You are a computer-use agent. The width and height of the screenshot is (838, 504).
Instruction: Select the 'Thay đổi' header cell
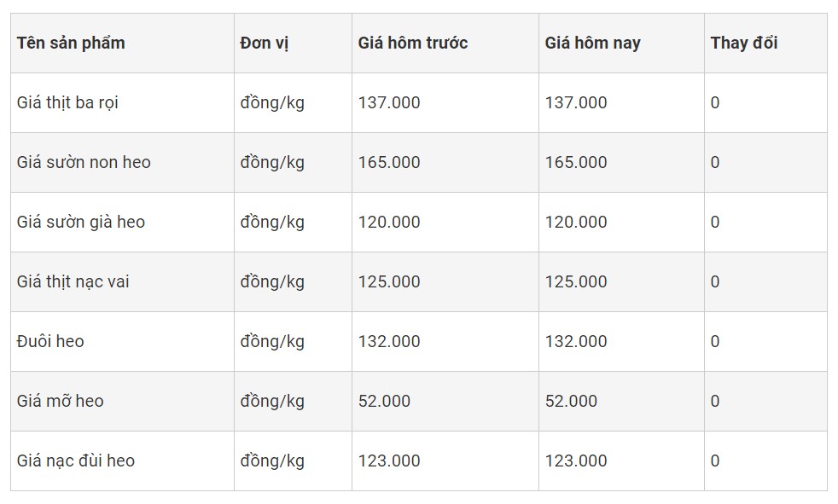tap(744, 43)
